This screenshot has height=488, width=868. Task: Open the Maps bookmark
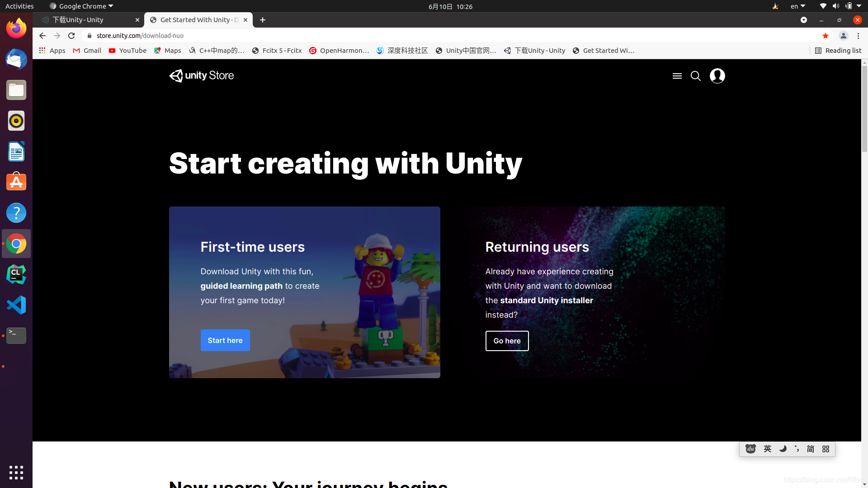coord(167,51)
